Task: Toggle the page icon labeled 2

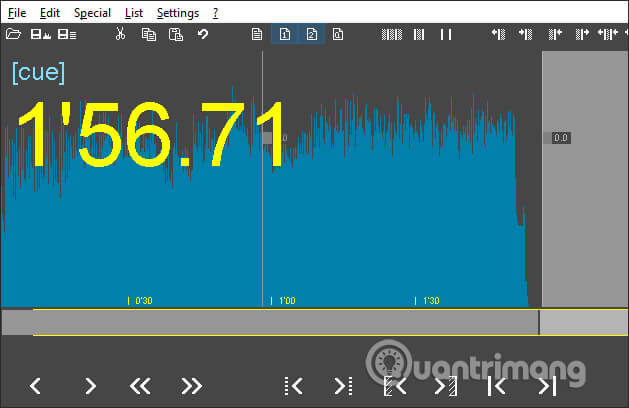Action: tap(312, 34)
